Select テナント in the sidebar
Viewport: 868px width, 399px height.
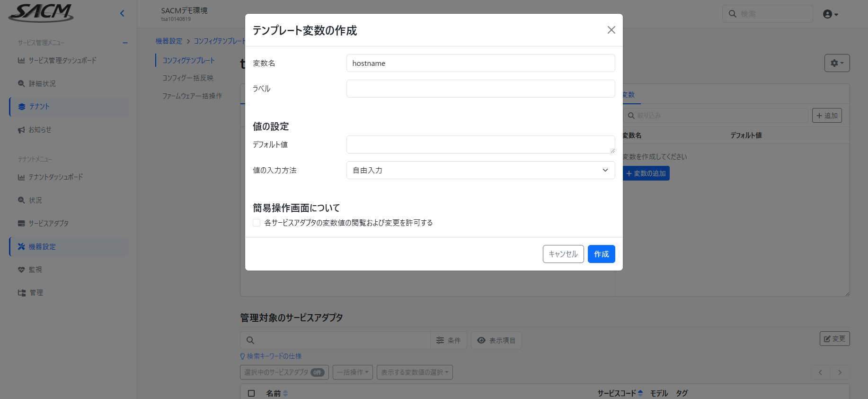39,107
